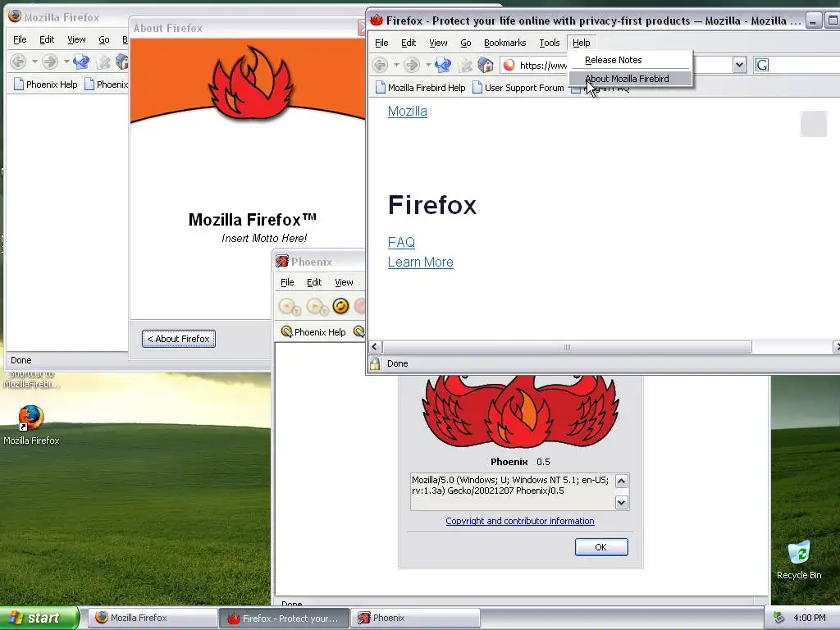Click Back arrow in Mozilla Firefox window
The height and width of the screenshot is (630, 840).
[18, 62]
